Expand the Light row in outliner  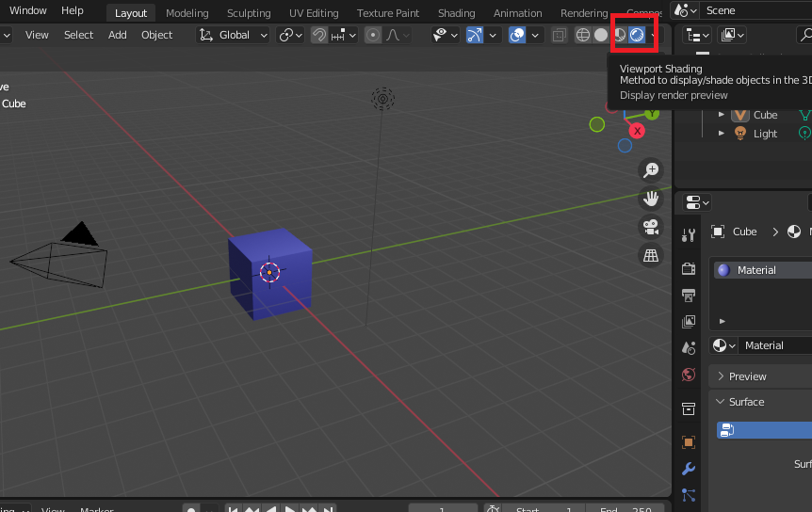click(722, 133)
